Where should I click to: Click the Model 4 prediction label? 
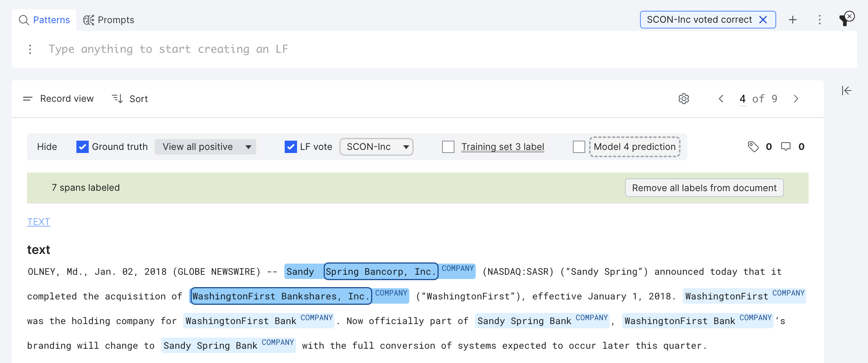pyautogui.click(x=635, y=147)
